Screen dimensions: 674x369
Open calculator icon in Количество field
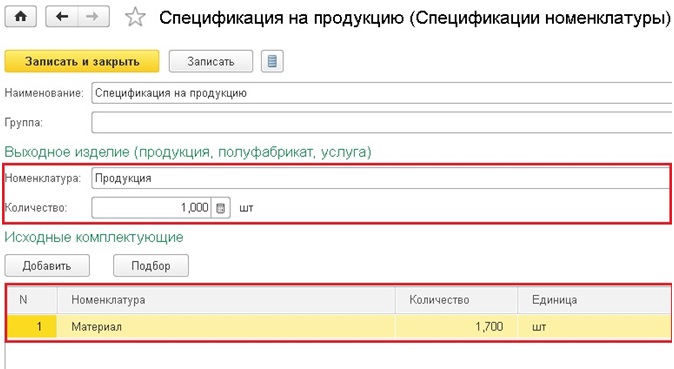point(221,208)
